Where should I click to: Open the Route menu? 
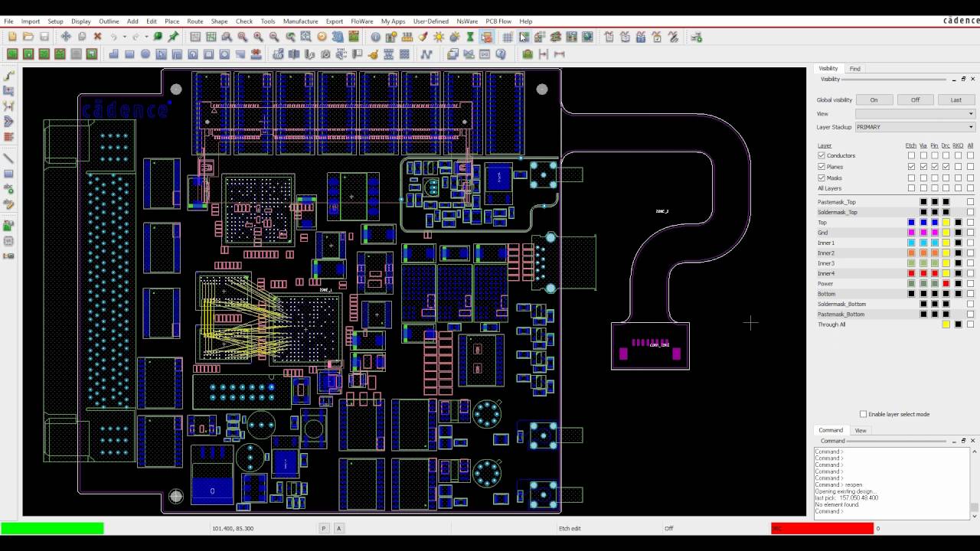pyautogui.click(x=194, y=21)
